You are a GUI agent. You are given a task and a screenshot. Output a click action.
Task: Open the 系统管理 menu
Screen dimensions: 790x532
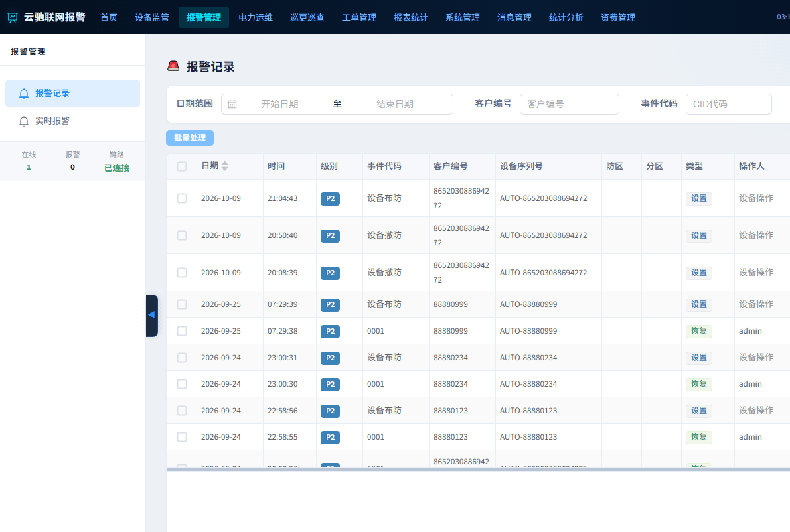[x=463, y=18]
